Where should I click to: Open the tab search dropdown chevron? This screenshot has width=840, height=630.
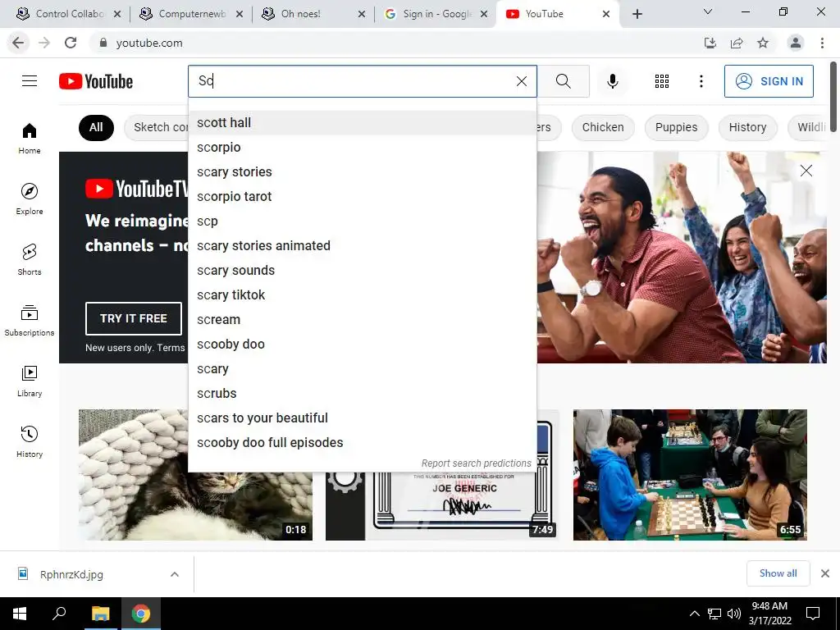coord(708,11)
